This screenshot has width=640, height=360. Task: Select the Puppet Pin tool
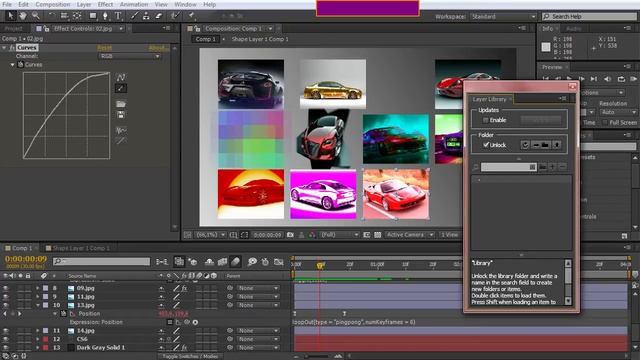[191, 16]
